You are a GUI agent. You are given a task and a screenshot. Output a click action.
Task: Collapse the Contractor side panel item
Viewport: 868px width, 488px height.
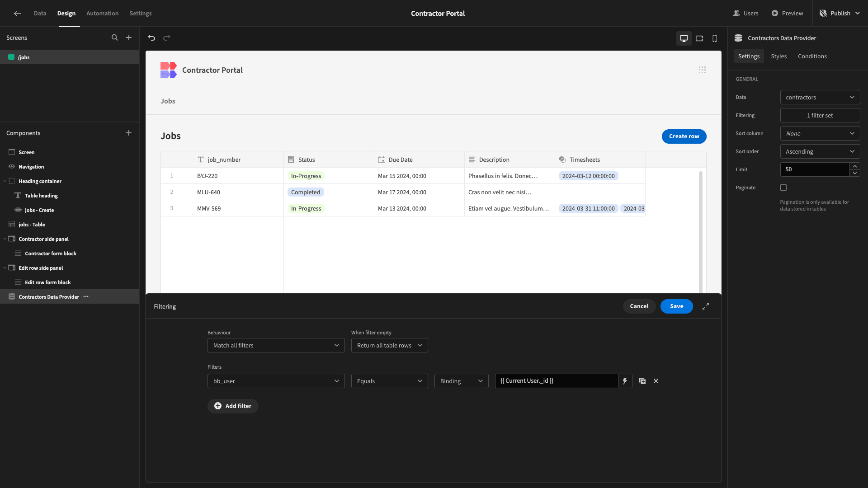pyautogui.click(x=5, y=239)
